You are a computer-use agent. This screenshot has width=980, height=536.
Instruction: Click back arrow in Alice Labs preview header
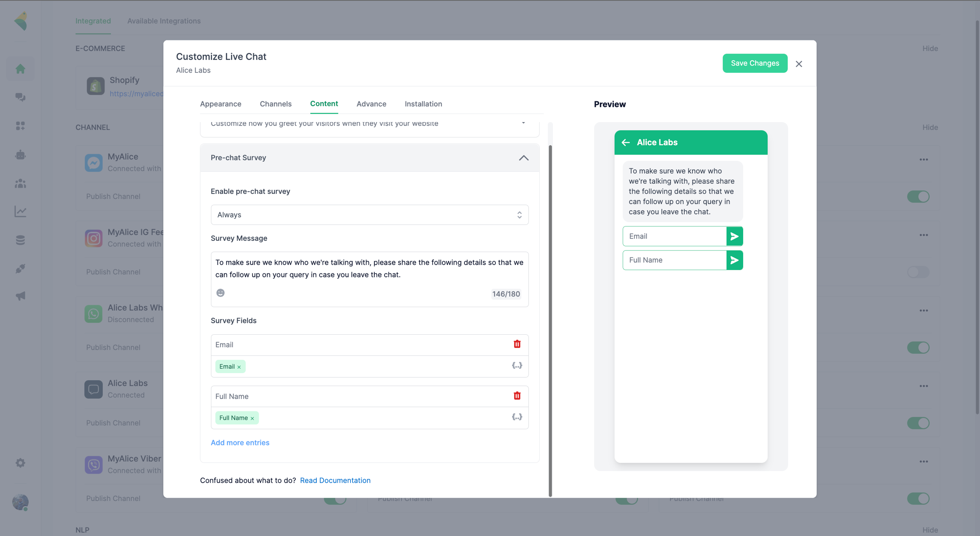626,143
